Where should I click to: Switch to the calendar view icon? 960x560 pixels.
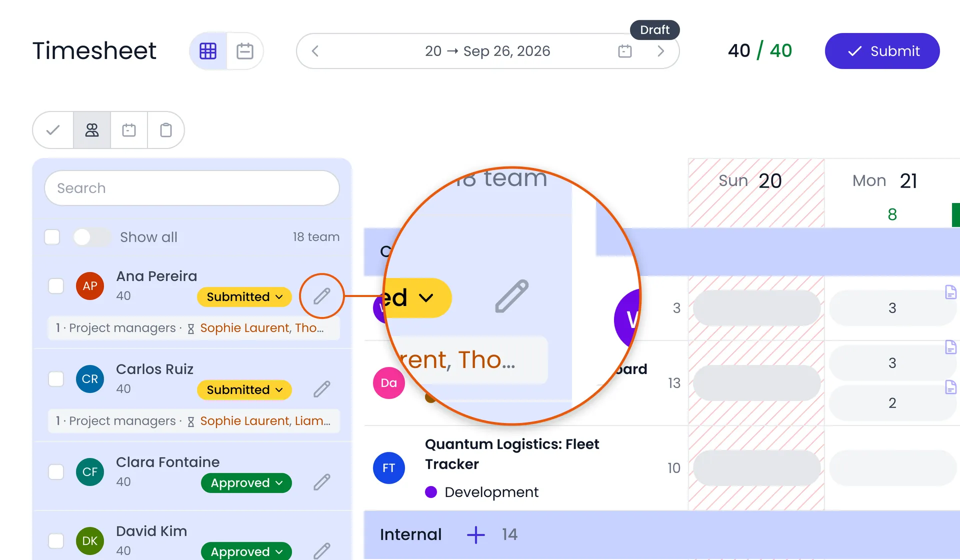[x=244, y=51]
